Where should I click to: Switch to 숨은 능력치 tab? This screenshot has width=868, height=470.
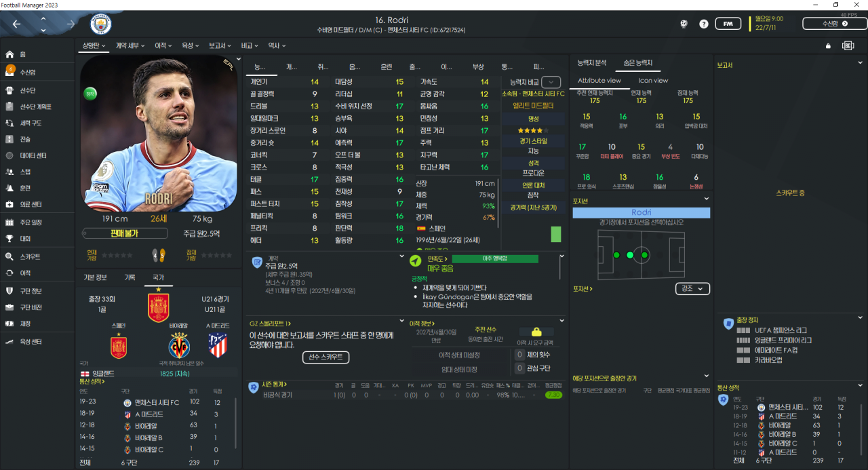coord(638,63)
